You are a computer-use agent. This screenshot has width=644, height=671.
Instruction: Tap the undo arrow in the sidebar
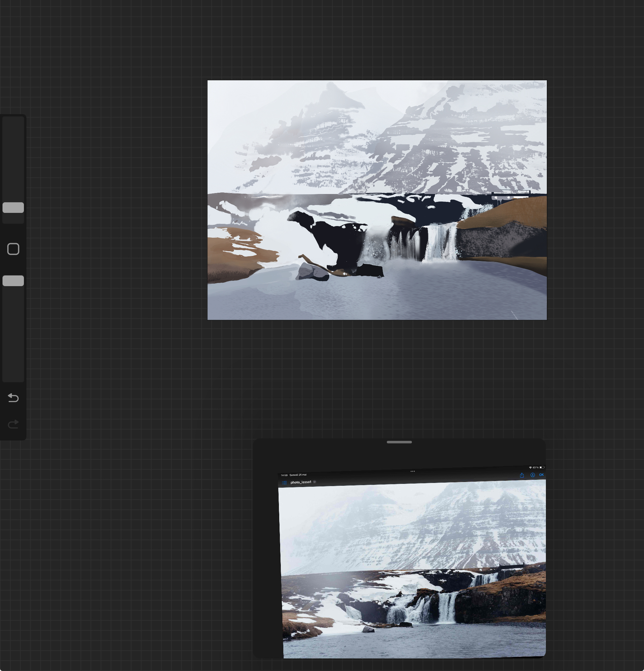(x=13, y=398)
